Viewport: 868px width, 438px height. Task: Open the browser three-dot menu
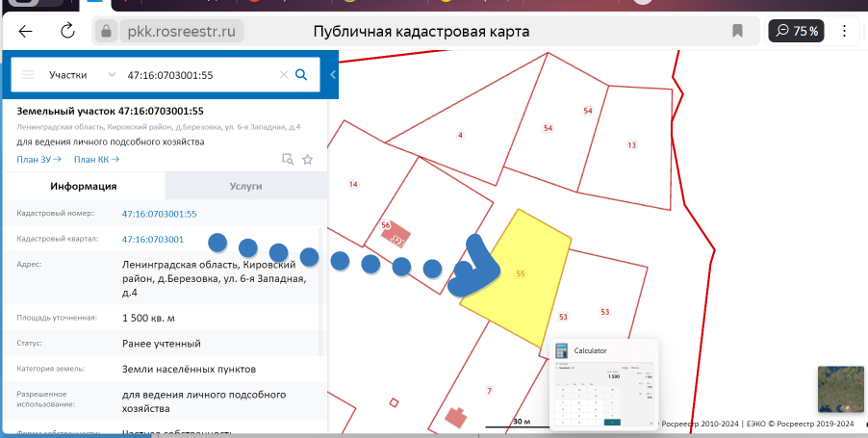[849, 31]
